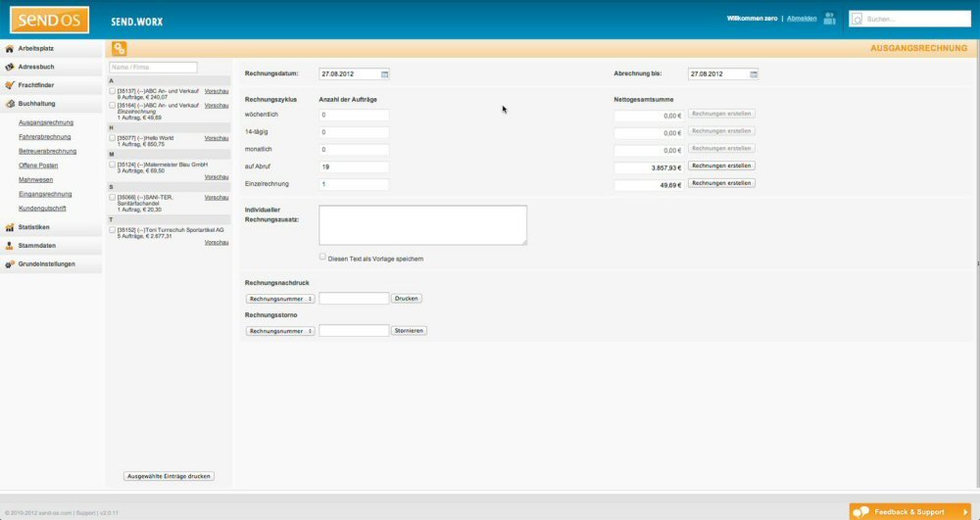Open Eingangsrechnung
The height and width of the screenshot is (520, 980).
45,194
